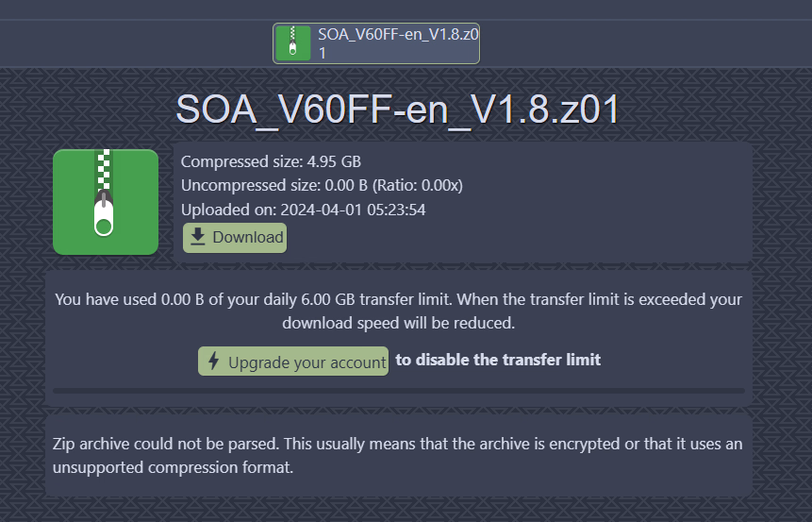The width and height of the screenshot is (812, 522).
Task: Click the large green zip archive icon
Action: 106,202
